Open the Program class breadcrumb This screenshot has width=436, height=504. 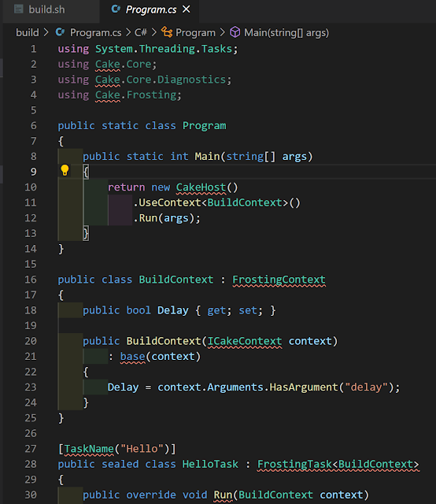[195, 32]
